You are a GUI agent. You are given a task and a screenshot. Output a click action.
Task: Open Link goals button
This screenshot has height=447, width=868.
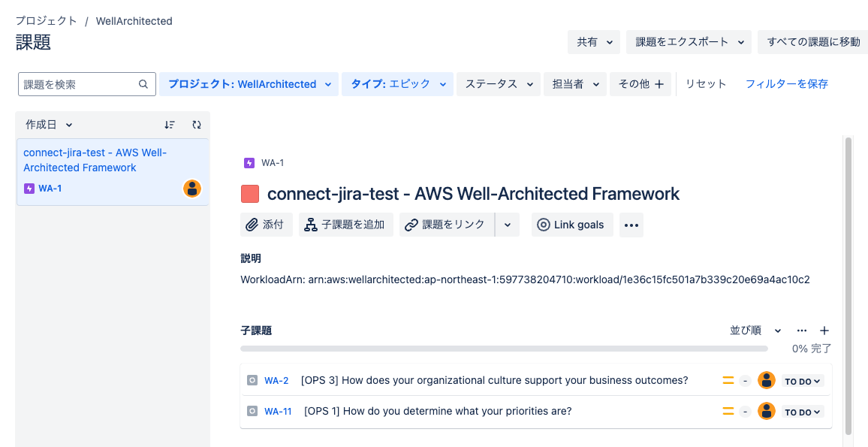pyautogui.click(x=572, y=225)
